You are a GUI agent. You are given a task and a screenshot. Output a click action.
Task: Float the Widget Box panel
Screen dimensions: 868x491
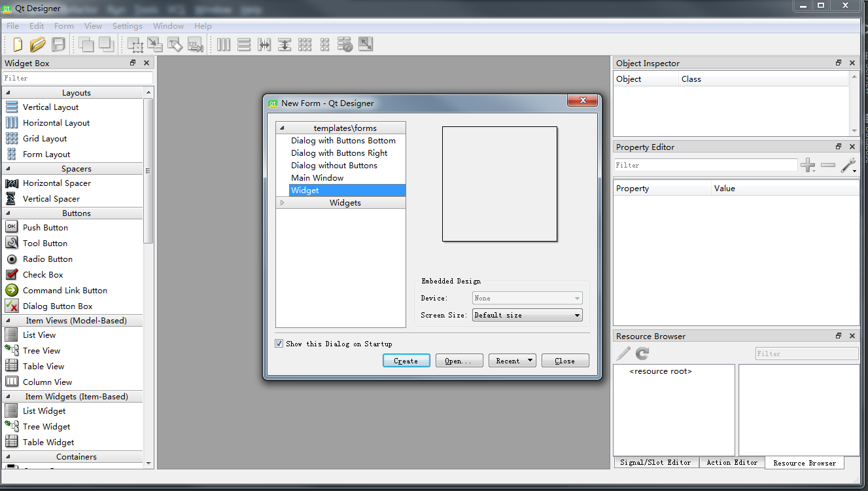[x=133, y=63]
